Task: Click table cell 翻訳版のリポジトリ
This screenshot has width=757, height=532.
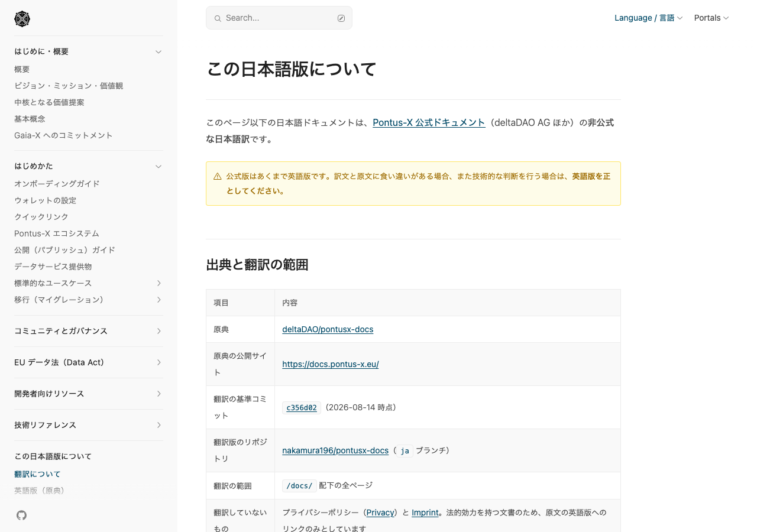Action: point(240,450)
